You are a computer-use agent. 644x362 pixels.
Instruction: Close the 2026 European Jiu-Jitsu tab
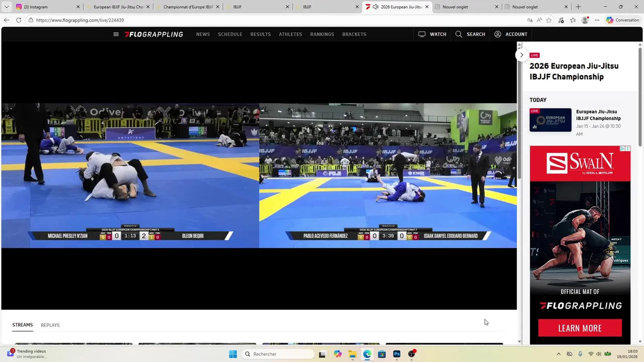click(x=427, y=7)
